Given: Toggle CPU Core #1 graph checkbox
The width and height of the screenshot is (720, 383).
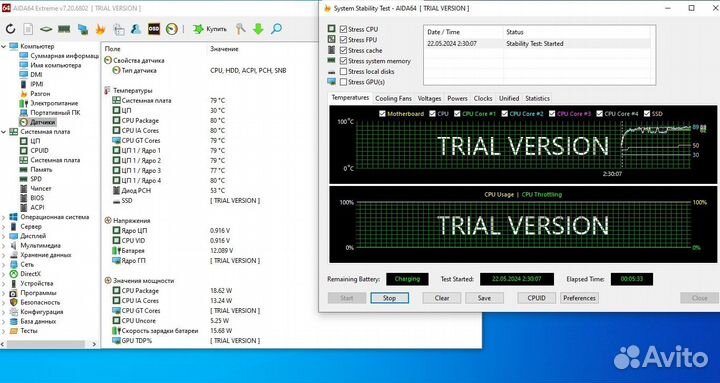Looking at the screenshot, I should click(x=456, y=113).
